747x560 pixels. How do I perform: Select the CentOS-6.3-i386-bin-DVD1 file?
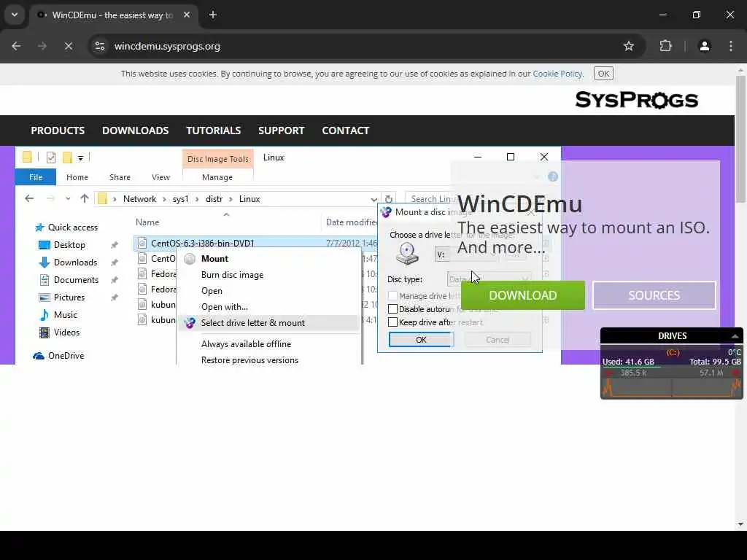pyautogui.click(x=203, y=244)
